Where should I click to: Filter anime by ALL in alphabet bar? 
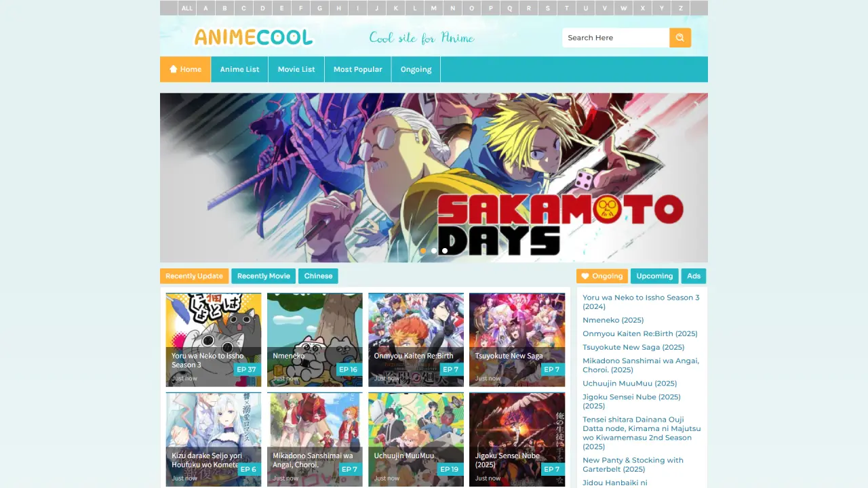[187, 8]
